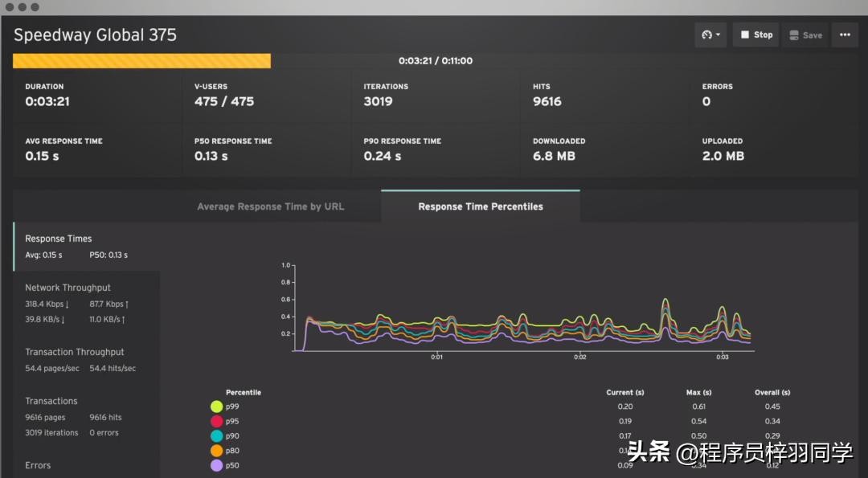
Task: Open the three-dot more options menu
Action: (x=845, y=35)
